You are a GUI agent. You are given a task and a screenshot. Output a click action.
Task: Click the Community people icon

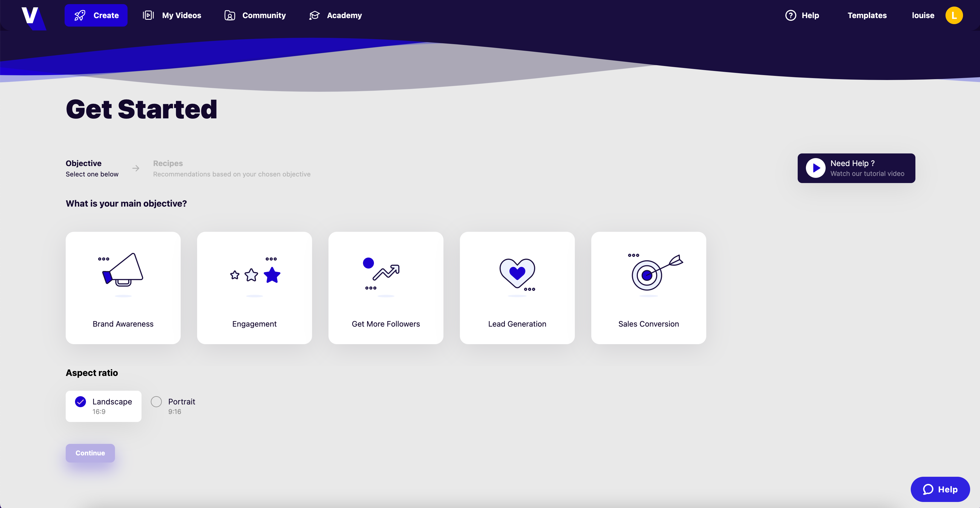229,15
